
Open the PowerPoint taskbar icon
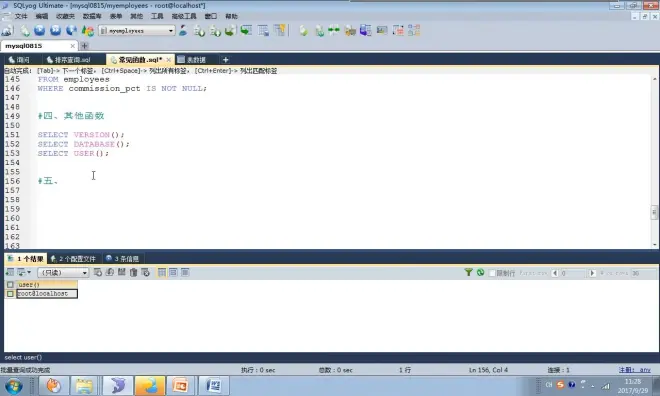click(x=181, y=386)
